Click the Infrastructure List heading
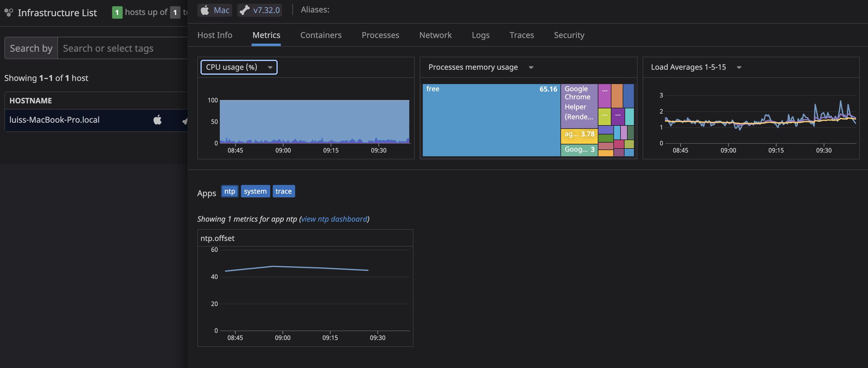This screenshot has height=368, width=868. [x=57, y=12]
